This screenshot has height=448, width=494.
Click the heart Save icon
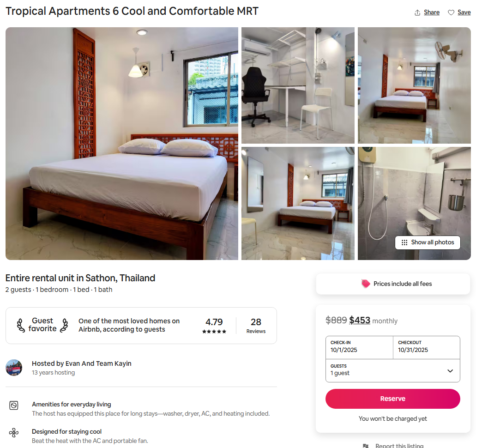[451, 12]
